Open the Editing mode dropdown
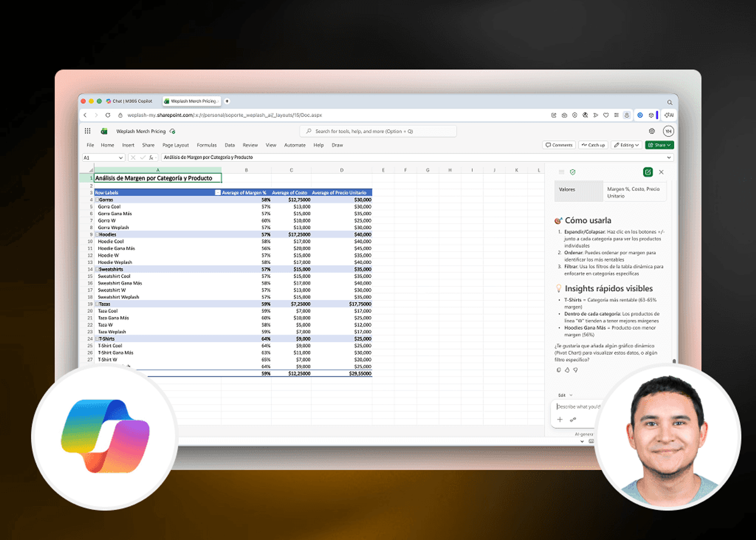756x540 pixels. (x=626, y=145)
